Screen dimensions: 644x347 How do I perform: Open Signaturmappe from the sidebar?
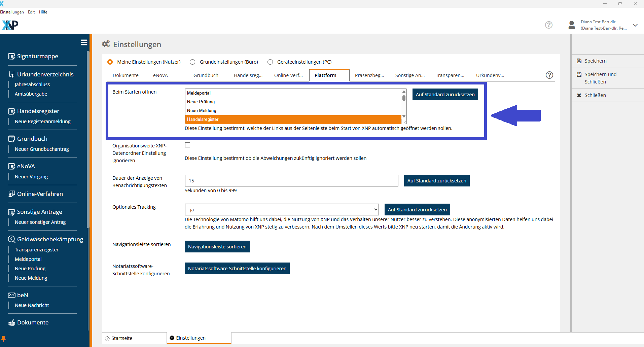(x=37, y=56)
